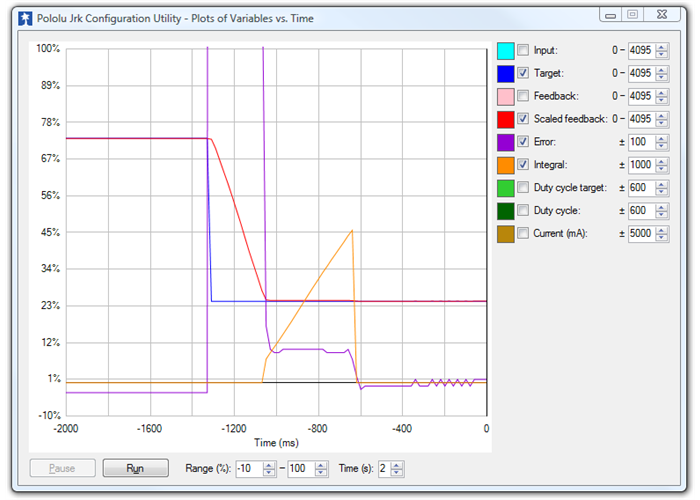Viewport: 700px width, 500px height.
Task: Click the purple Error color swatch
Action: tap(506, 142)
